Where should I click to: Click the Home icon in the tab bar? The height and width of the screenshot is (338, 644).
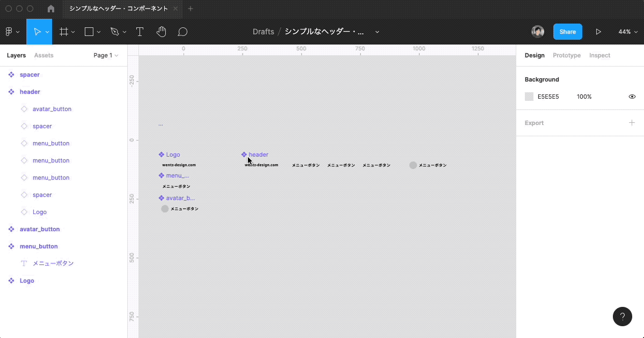point(51,9)
